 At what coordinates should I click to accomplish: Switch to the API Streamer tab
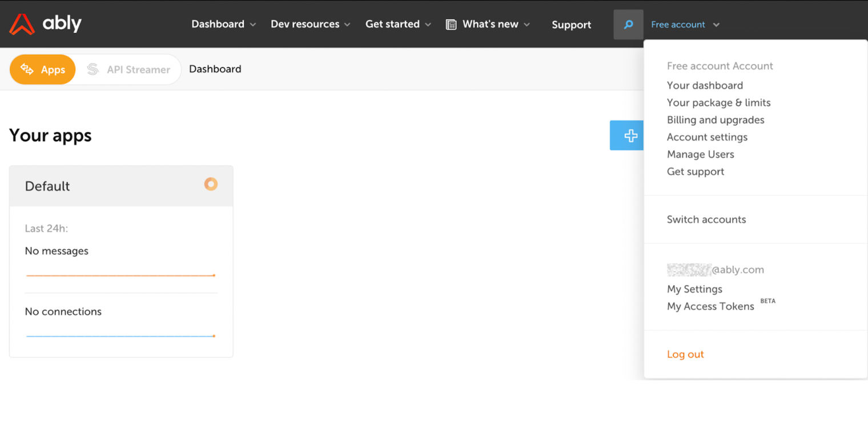(137, 69)
